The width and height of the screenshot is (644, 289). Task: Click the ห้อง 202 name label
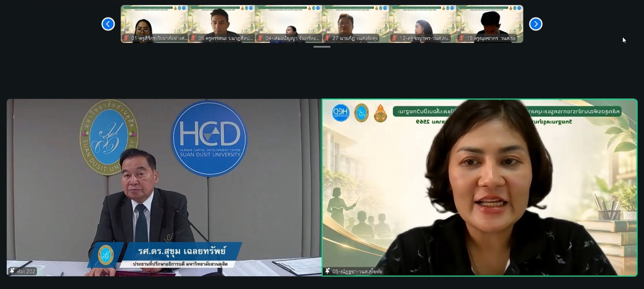(26, 271)
